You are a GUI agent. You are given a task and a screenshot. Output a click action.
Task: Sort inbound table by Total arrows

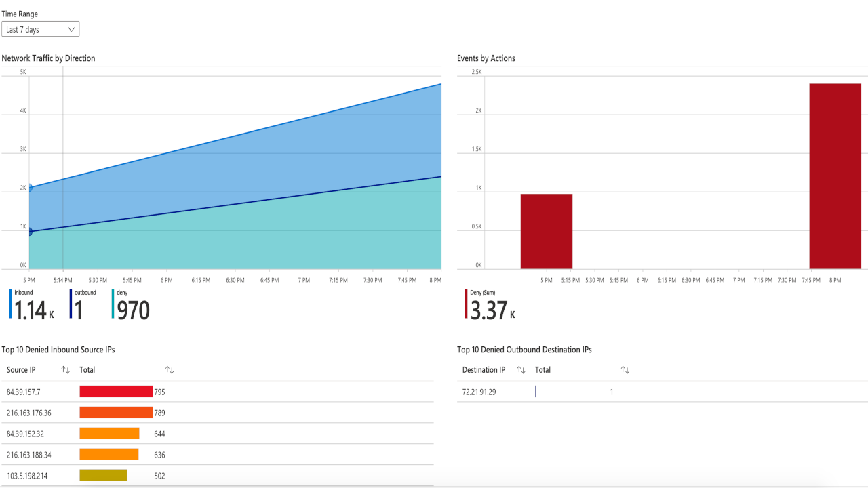170,370
